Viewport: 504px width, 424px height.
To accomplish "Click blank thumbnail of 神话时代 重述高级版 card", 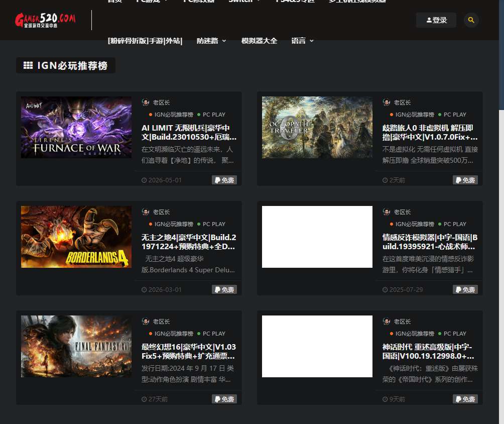I will [317, 346].
